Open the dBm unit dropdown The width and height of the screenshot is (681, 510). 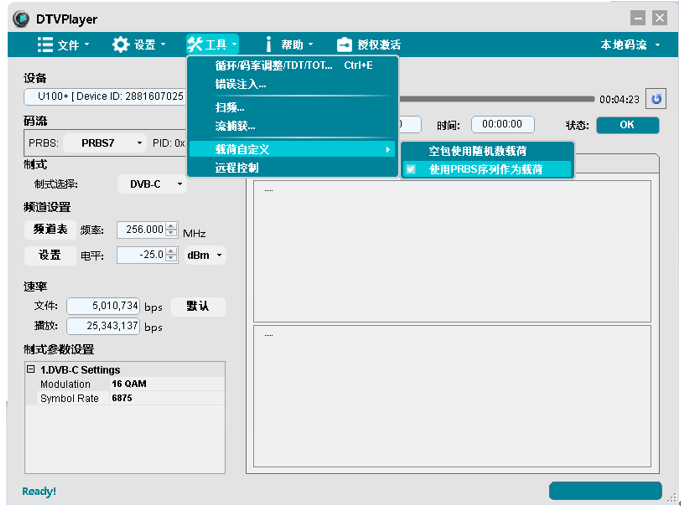pos(205,255)
